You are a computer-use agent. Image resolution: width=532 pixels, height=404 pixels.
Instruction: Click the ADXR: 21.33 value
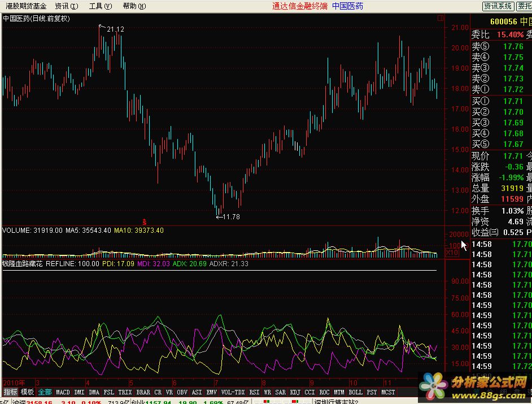[x=229, y=264]
